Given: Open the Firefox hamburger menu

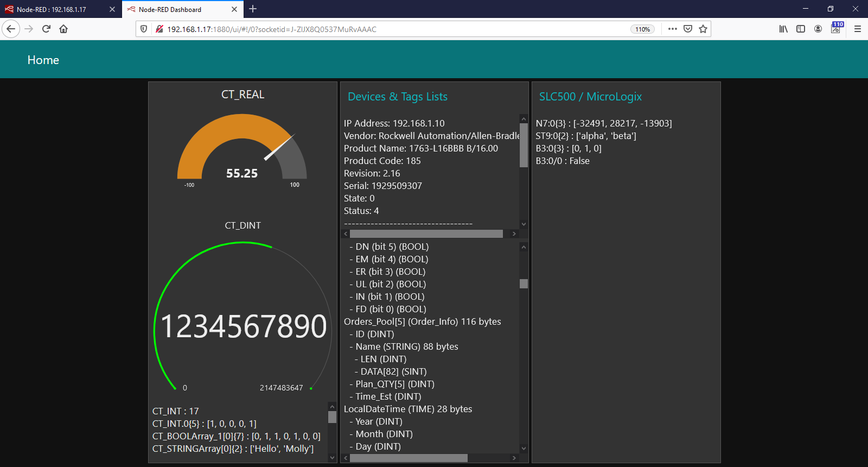Looking at the screenshot, I should pos(858,29).
